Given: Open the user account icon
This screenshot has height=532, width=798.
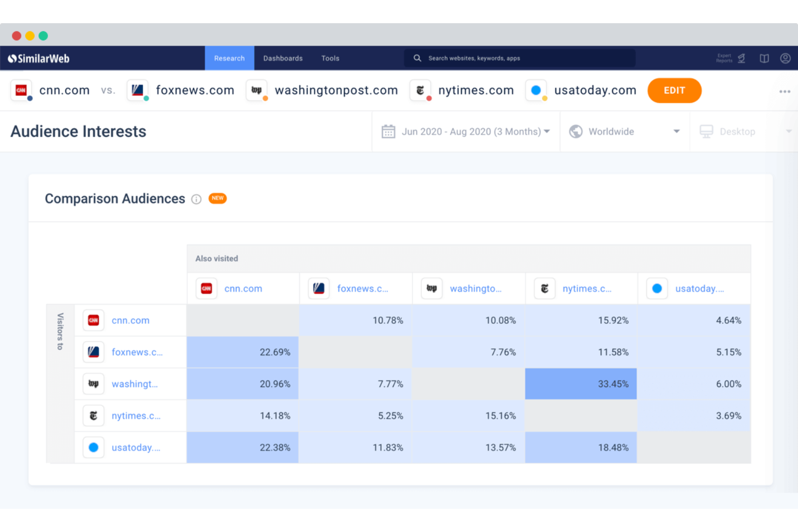Looking at the screenshot, I should (785, 58).
